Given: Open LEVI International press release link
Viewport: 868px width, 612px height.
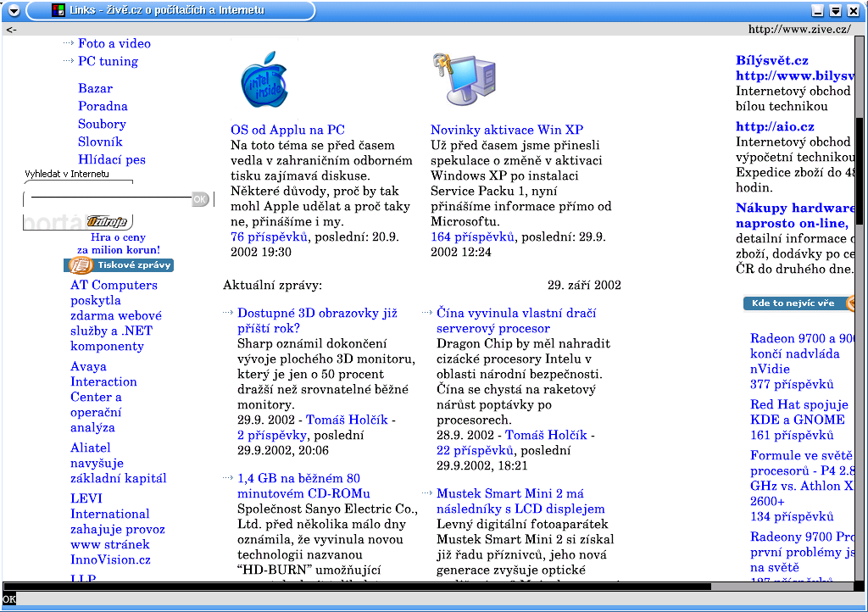Looking at the screenshot, I should coord(117,529).
